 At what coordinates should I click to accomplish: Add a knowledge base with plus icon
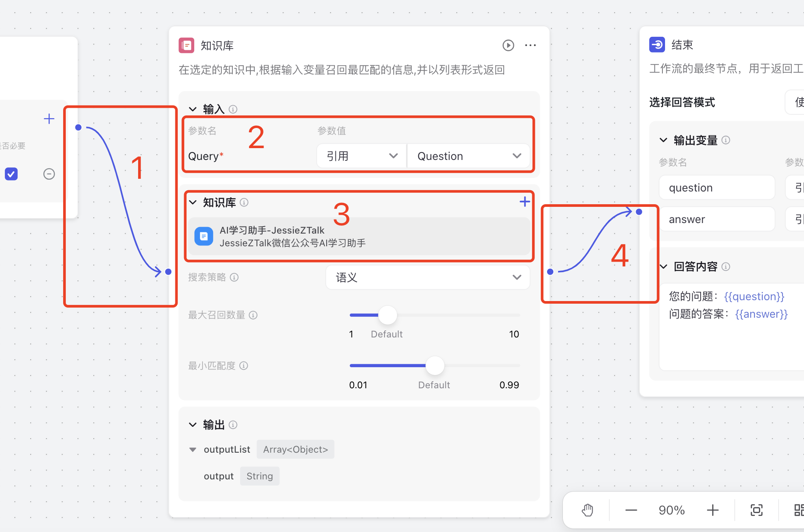tap(524, 202)
